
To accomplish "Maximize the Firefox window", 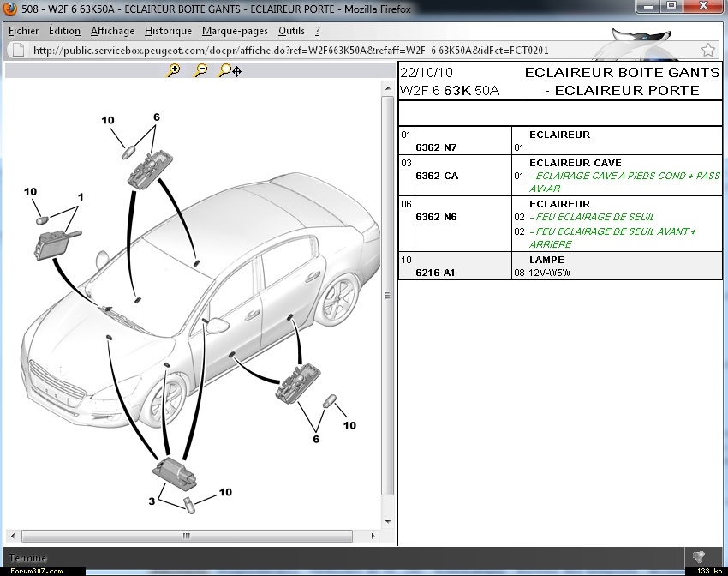I will point(671,7).
